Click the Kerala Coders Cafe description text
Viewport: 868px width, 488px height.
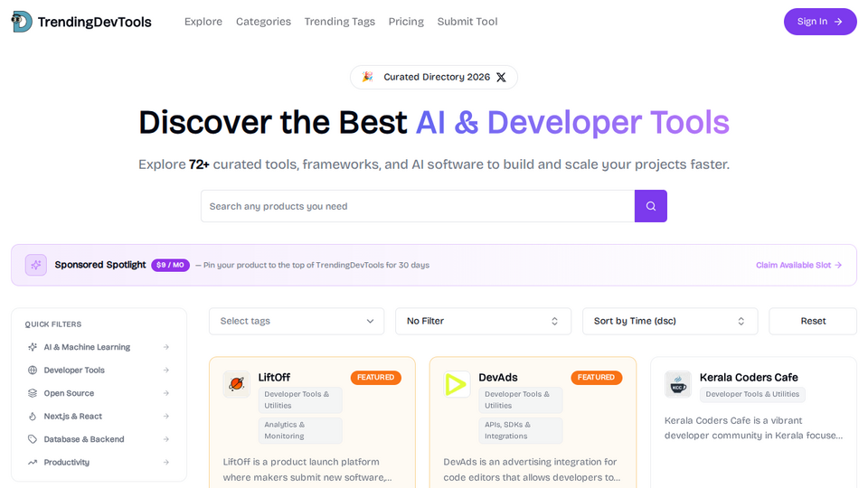tap(753, 427)
